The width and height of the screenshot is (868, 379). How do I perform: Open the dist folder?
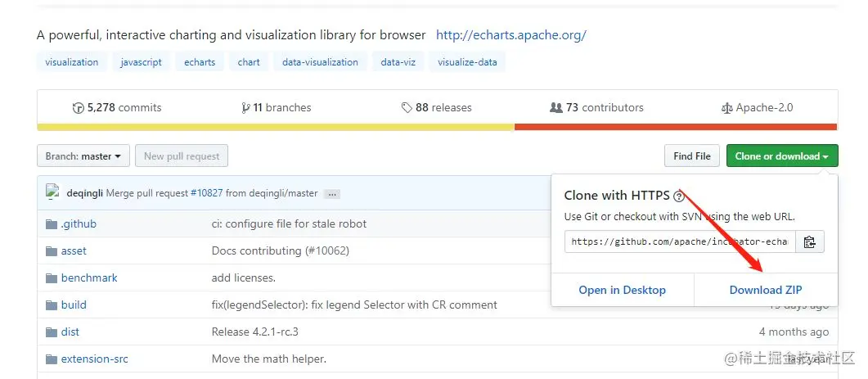pos(70,332)
